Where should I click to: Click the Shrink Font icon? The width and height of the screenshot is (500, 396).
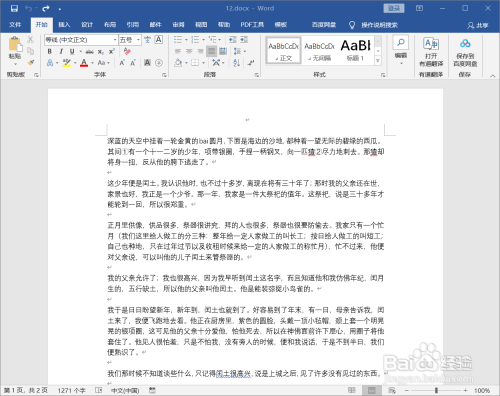coord(133,62)
